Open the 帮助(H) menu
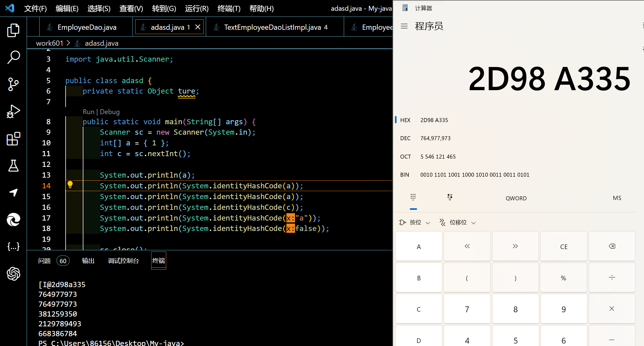The height and width of the screenshot is (346, 644). pyautogui.click(x=262, y=8)
